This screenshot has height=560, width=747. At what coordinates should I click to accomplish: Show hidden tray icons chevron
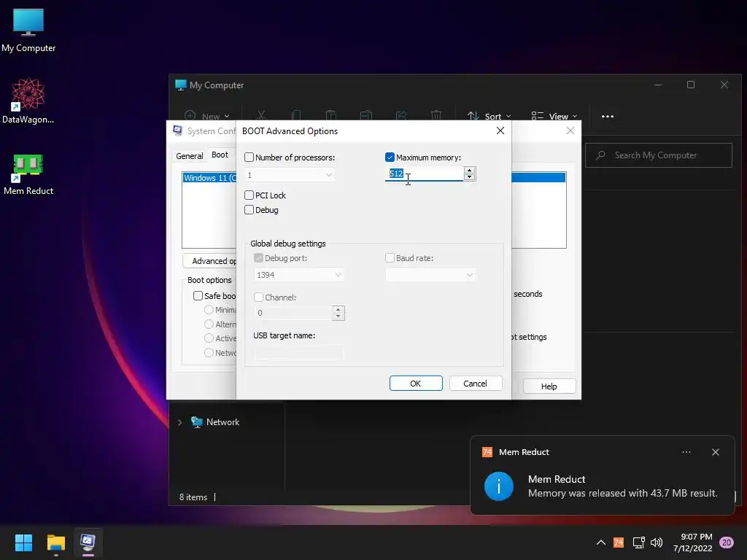(601, 542)
